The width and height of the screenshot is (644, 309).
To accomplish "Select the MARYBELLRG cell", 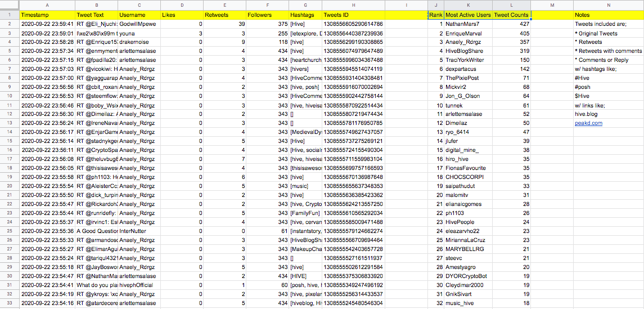I will tap(468, 249).
